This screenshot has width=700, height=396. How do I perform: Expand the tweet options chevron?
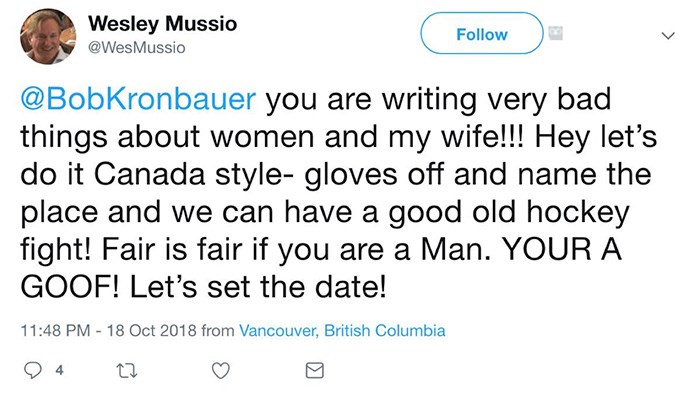click(668, 35)
